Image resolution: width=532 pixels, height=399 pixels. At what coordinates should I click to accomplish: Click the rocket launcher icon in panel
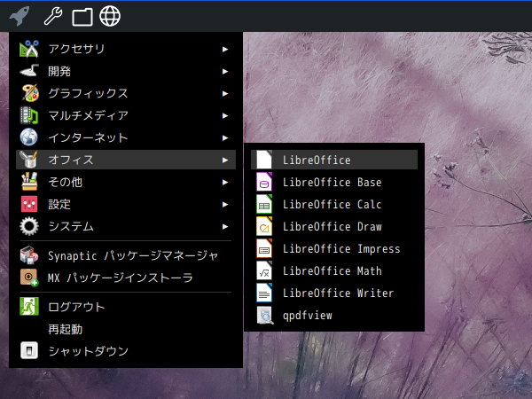coord(20,16)
